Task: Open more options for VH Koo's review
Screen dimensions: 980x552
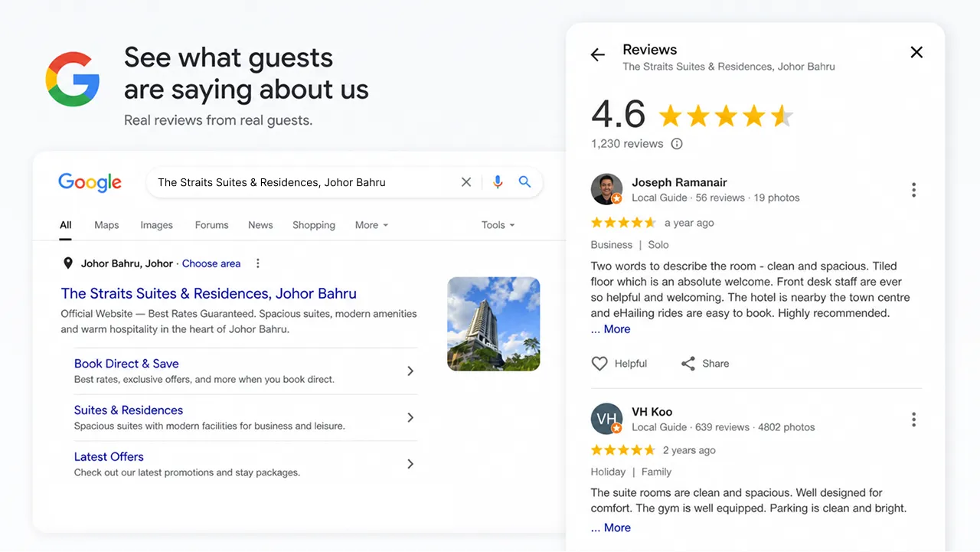Action: point(913,420)
